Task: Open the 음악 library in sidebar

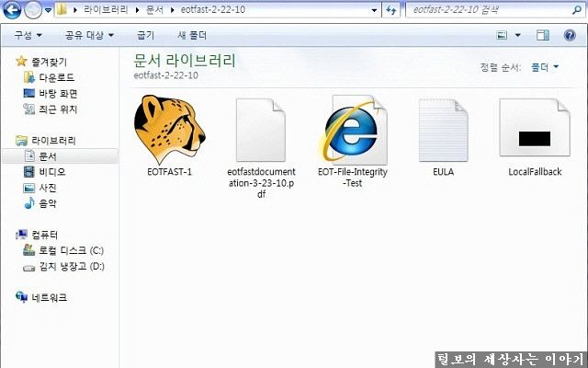Action: pos(48,203)
